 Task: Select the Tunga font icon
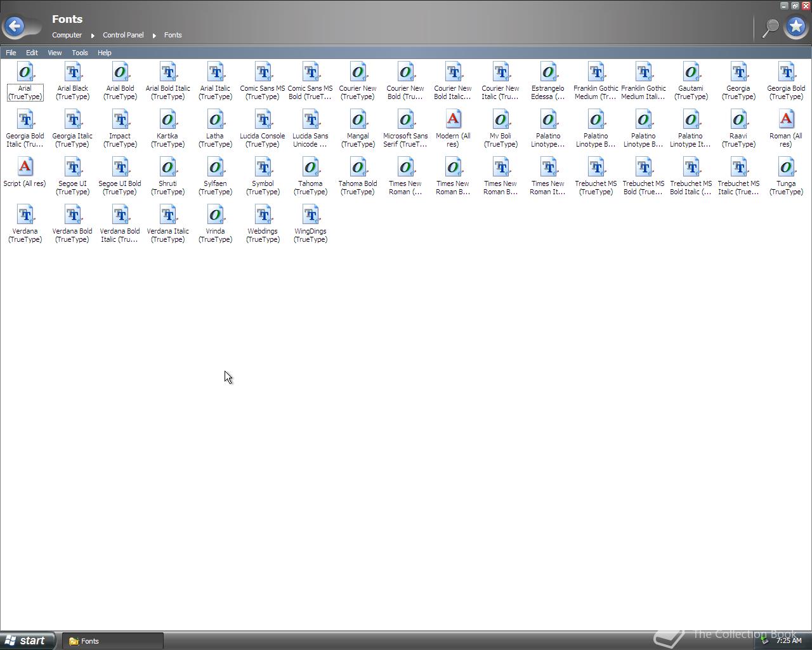click(787, 167)
